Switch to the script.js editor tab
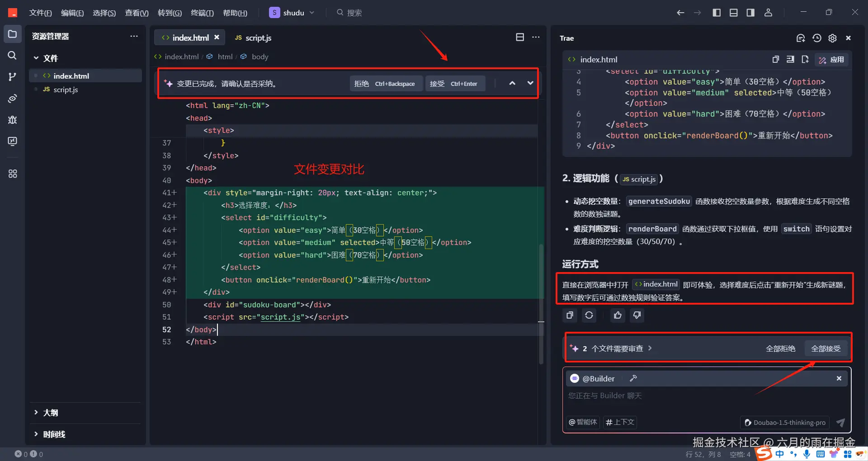 click(x=253, y=38)
